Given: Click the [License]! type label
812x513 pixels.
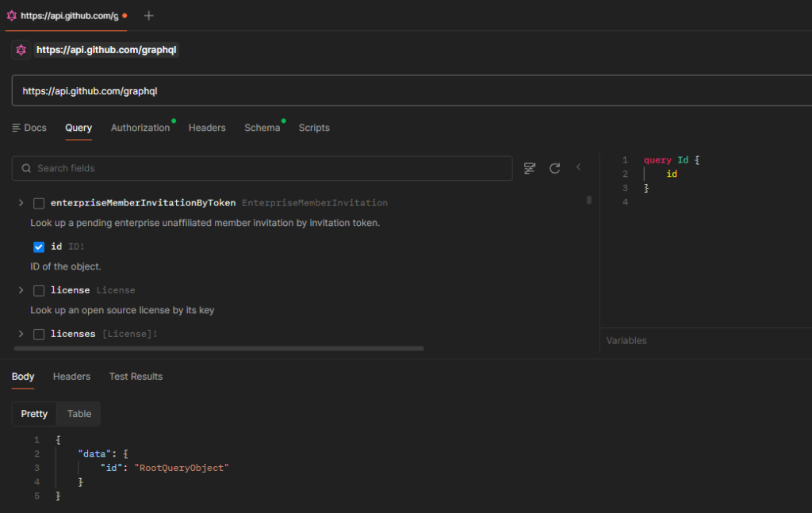Looking at the screenshot, I should tap(129, 334).
